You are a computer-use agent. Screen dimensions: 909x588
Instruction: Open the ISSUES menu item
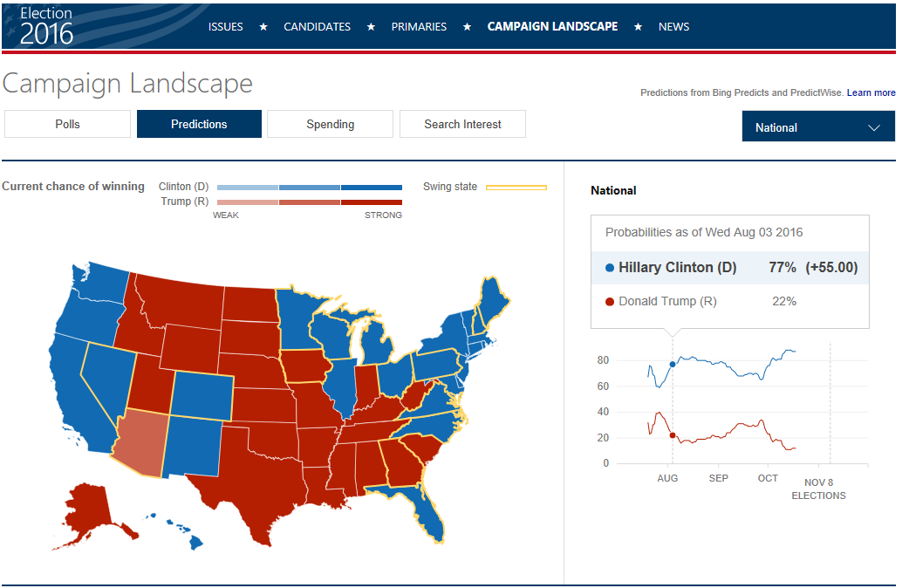(226, 27)
